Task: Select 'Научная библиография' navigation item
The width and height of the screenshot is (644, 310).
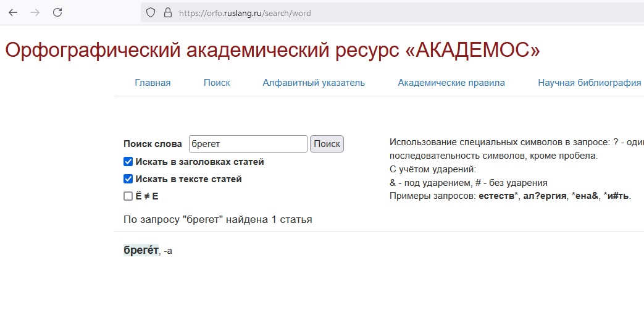Action: coord(589,83)
